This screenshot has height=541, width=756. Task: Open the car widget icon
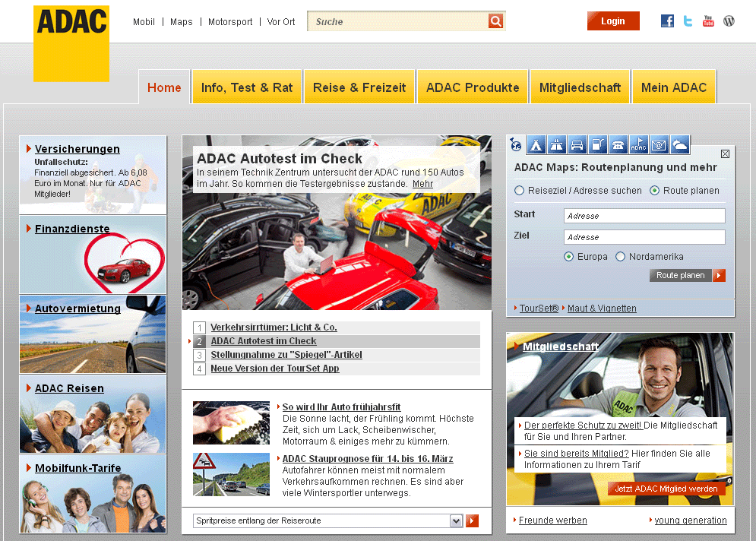click(577, 144)
